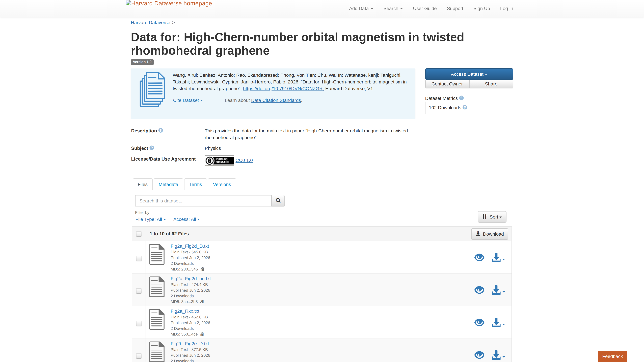Click the Fig2a_Rxx.txt document file icon

tap(157, 319)
